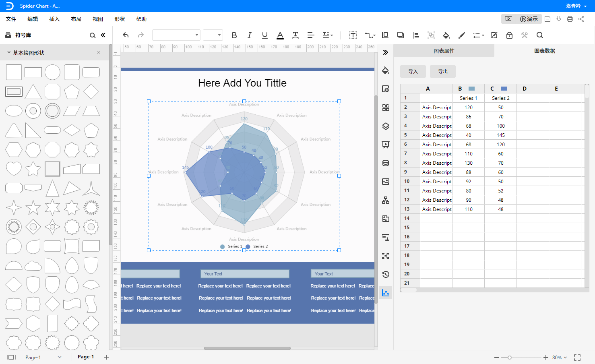Select the heart shape in library
Image resolution: width=595 pixels, height=364 pixels.
tap(14, 168)
